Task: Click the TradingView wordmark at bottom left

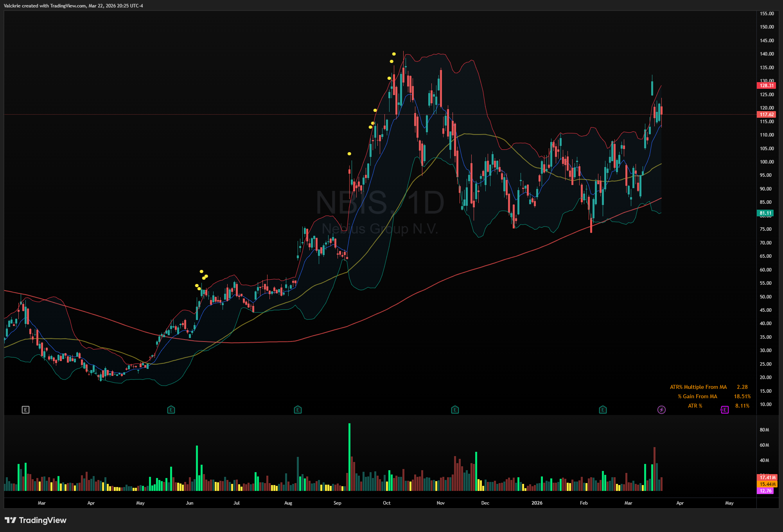Action: pyautogui.click(x=43, y=520)
